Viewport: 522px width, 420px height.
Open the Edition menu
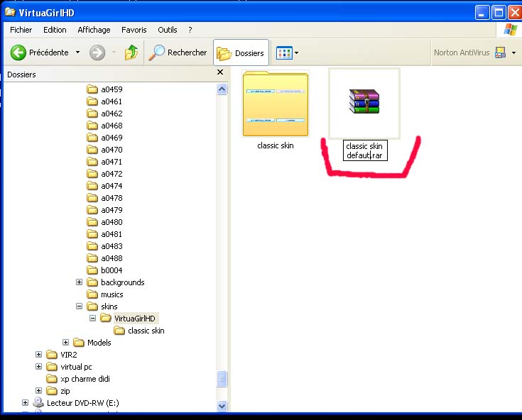click(x=55, y=30)
